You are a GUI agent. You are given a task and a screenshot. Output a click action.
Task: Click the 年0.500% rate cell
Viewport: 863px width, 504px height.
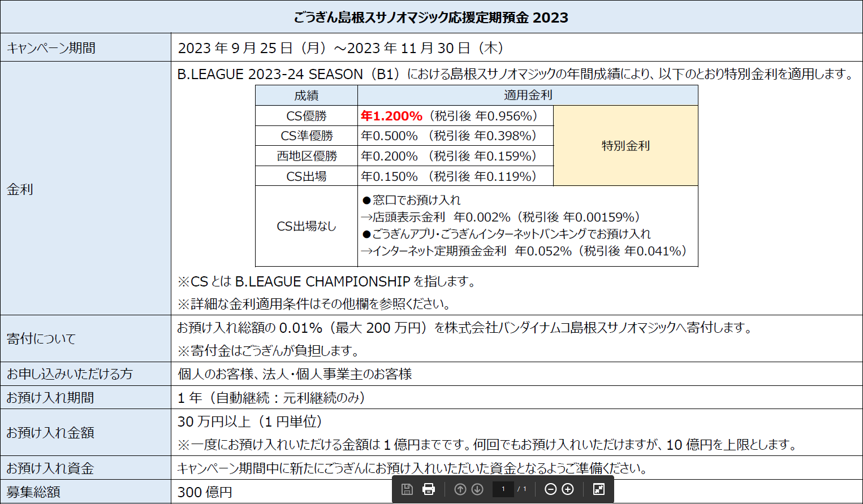coord(455,136)
